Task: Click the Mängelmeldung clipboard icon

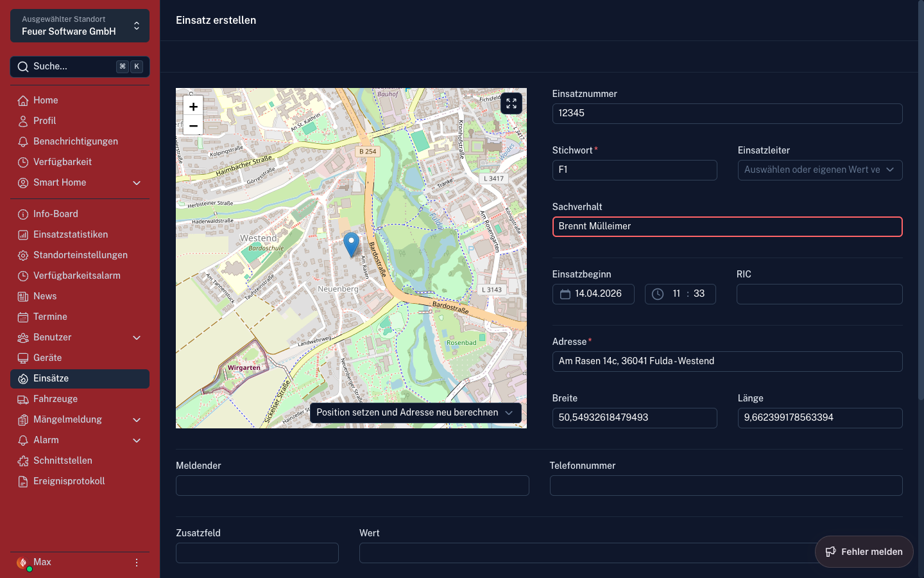Action: click(x=23, y=419)
